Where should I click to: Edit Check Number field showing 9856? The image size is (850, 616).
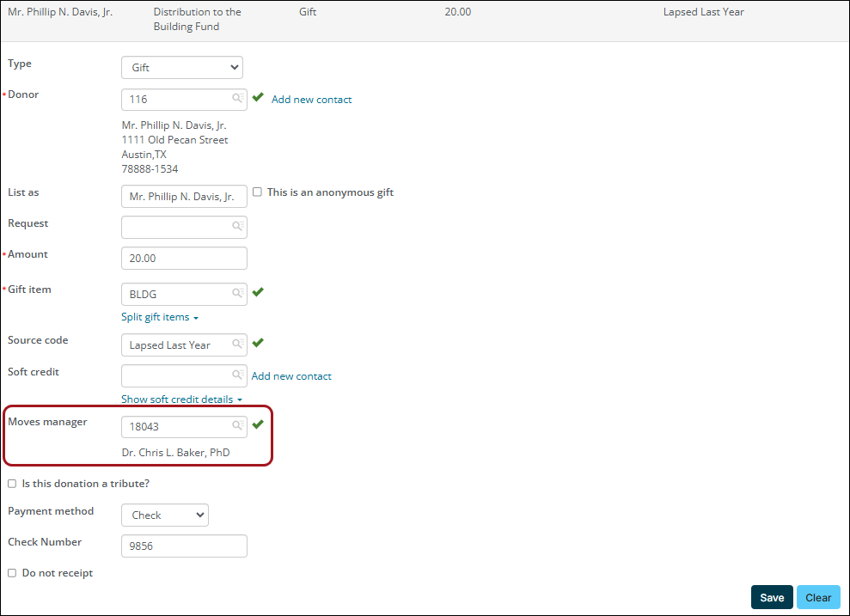coord(184,546)
